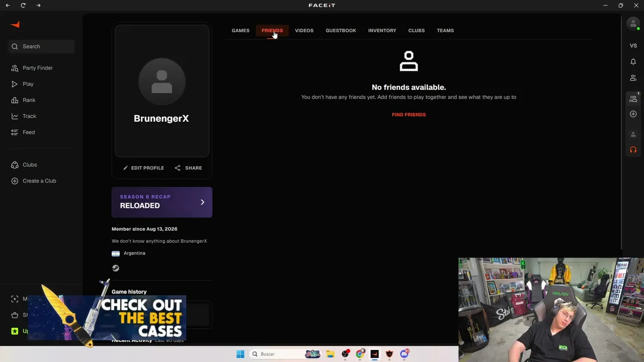Switch to the CLUBS tab
Viewport: 644px width, 362px height.
point(417,31)
